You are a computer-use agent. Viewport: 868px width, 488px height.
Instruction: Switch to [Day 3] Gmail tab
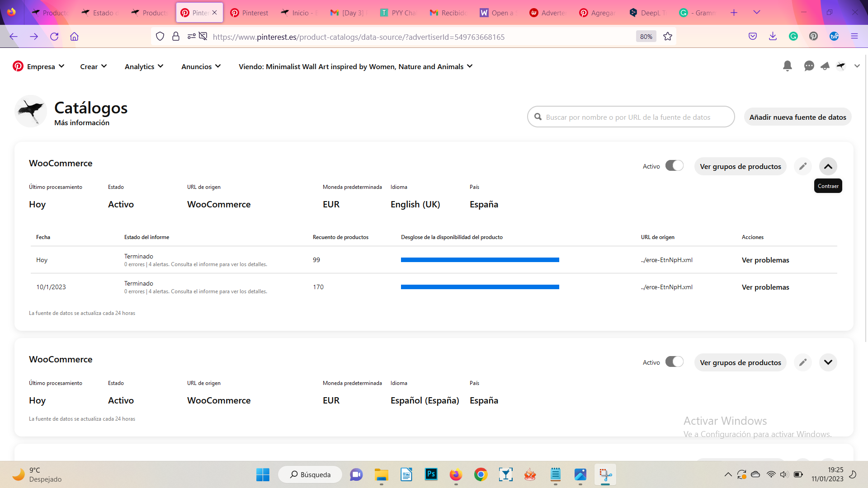349,13
